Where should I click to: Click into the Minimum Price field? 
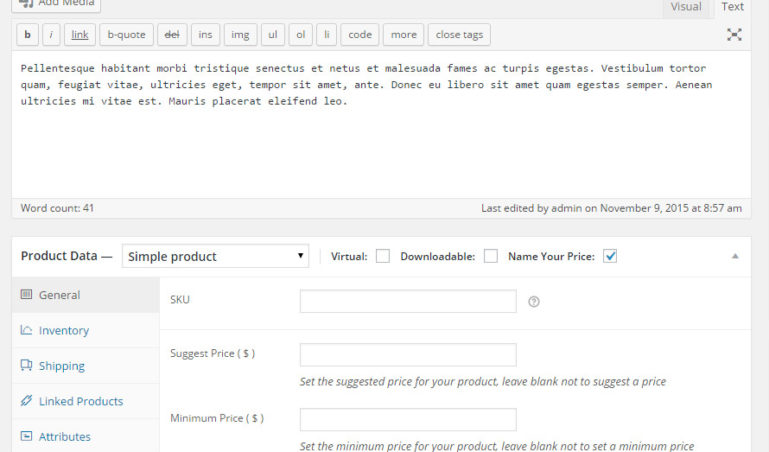pos(408,420)
